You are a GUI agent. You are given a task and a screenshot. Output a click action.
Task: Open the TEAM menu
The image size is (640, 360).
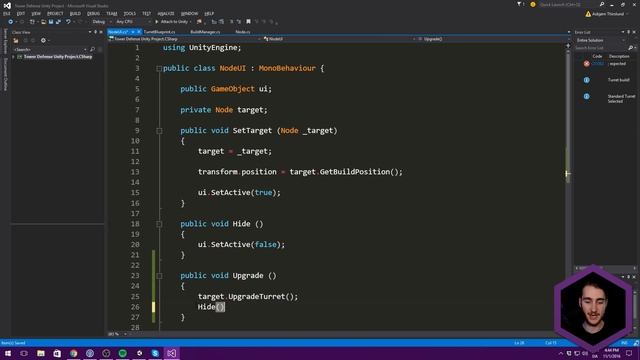click(x=111, y=13)
